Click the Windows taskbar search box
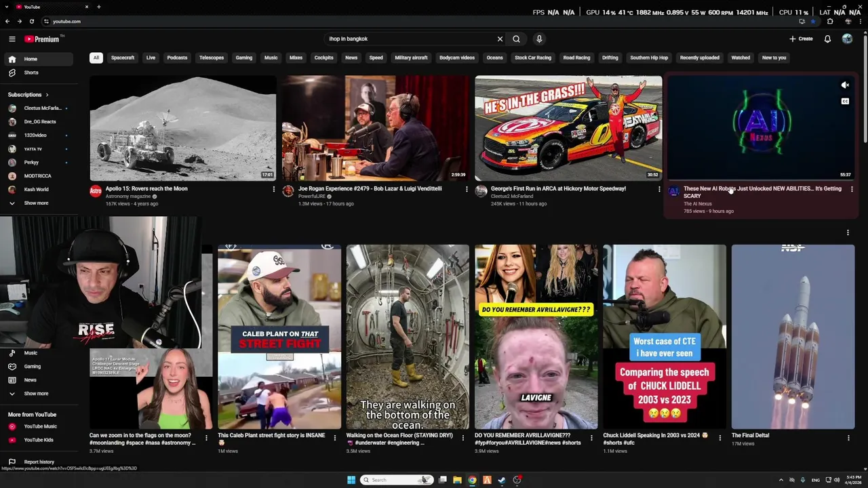This screenshot has width=868, height=488. (397, 480)
